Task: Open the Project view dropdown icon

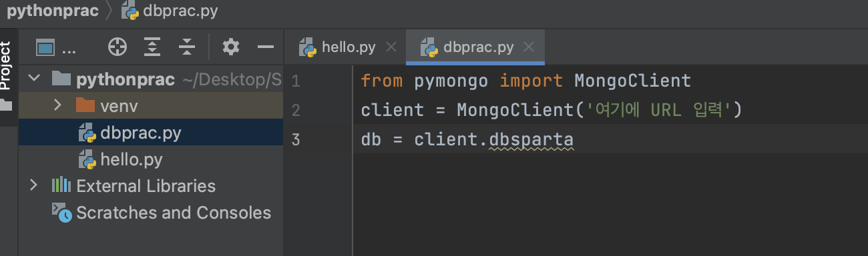Action: point(45,47)
